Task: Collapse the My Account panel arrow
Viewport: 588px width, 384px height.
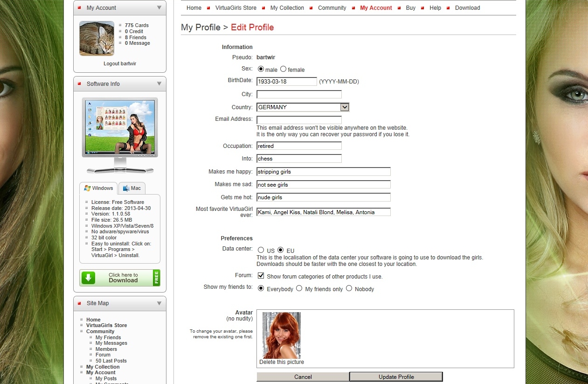Action: [x=159, y=7]
